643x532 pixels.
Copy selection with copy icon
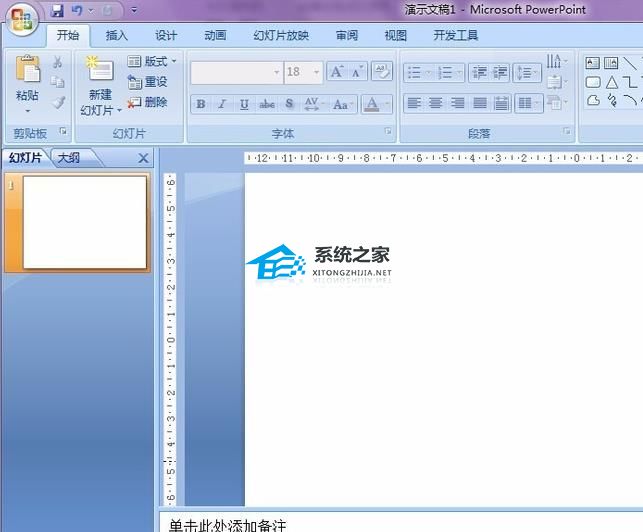[x=57, y=82]
